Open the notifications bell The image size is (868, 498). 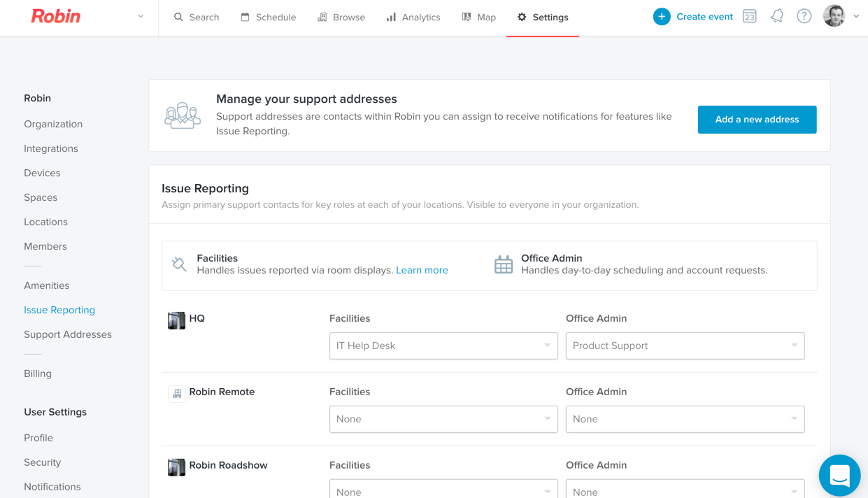pyautogui.click(x=777, y=16)
